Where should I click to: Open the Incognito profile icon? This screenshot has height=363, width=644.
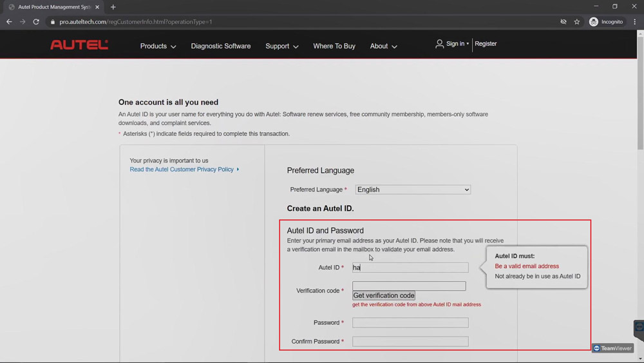(593, 22)
